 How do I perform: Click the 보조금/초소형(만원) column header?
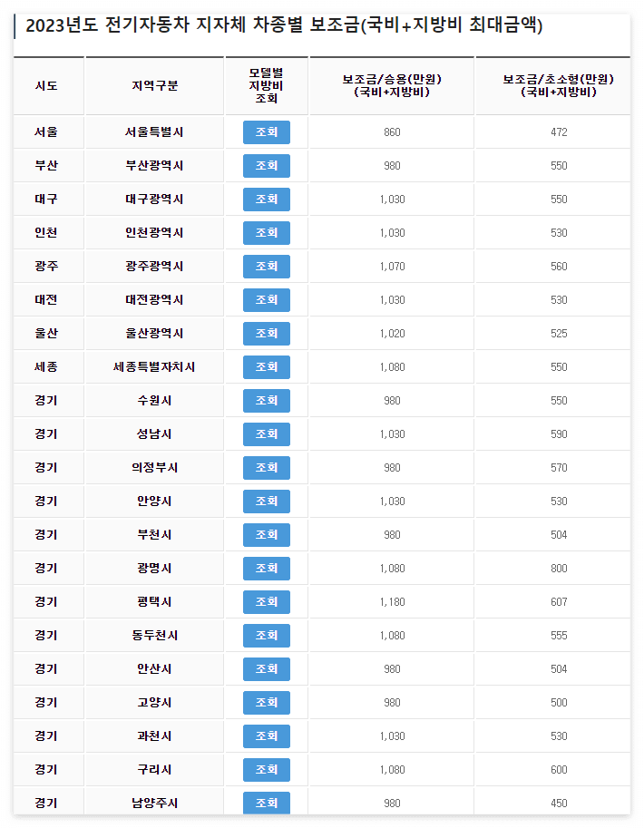(x=551, y=85)
